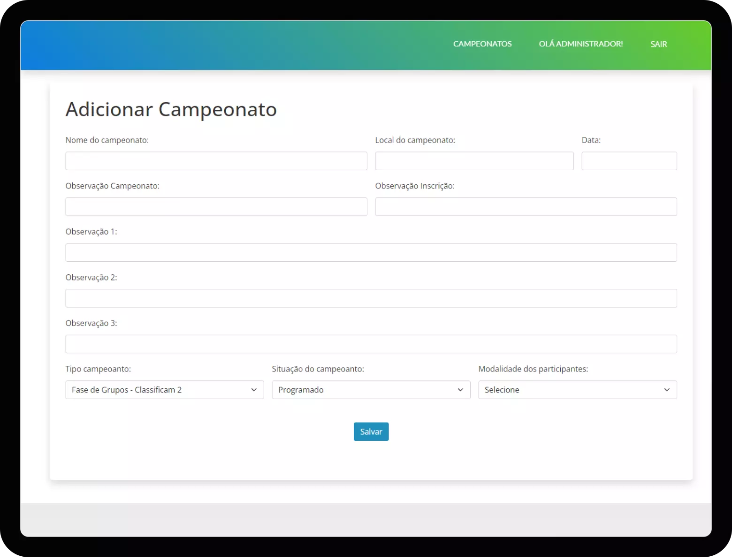
Task: Change selection from Fase de Grupos - Classificam 2
Action: tap(164, 390)
